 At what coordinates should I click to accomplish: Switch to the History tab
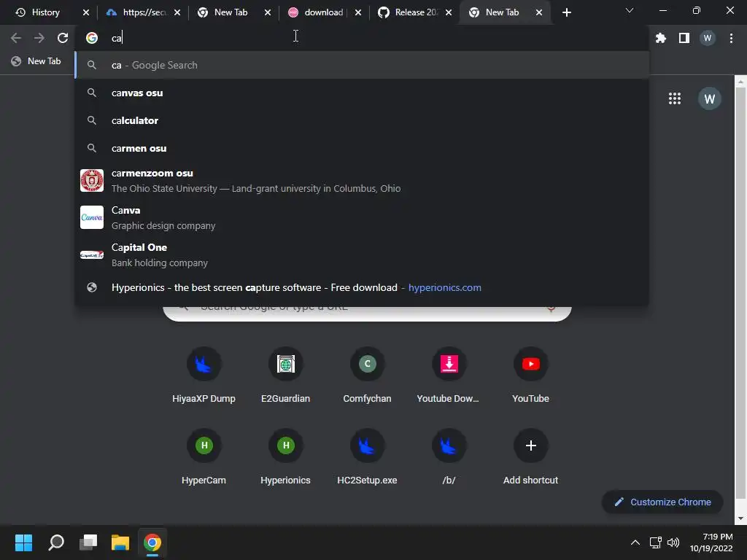(x=46, y=12)
